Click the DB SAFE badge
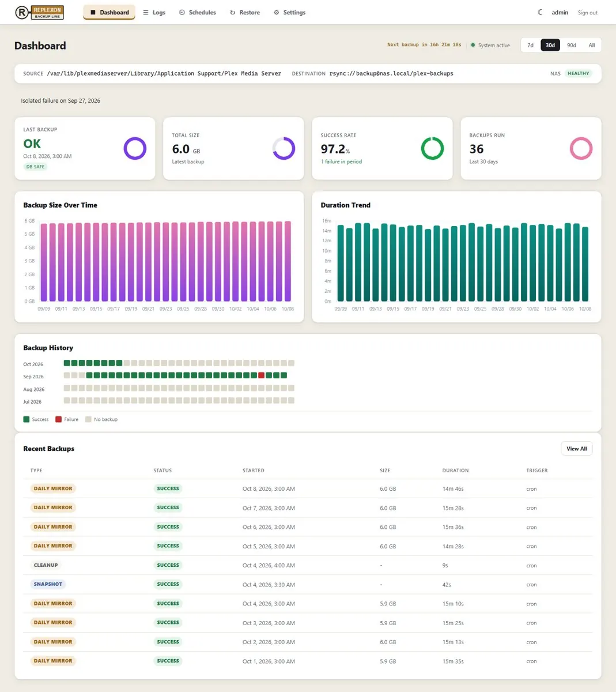The width and height of the screenshot is (616, 692). coord(35,167)
